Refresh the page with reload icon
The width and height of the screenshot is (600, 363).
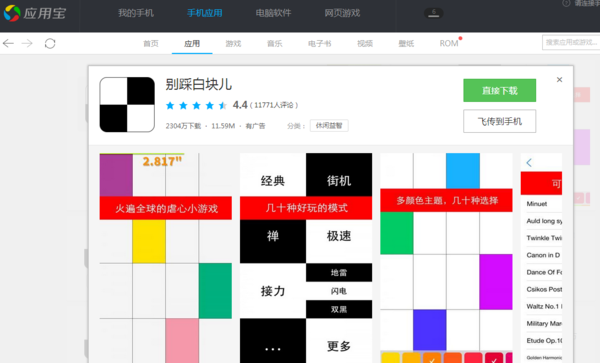(x=50, y=43)
